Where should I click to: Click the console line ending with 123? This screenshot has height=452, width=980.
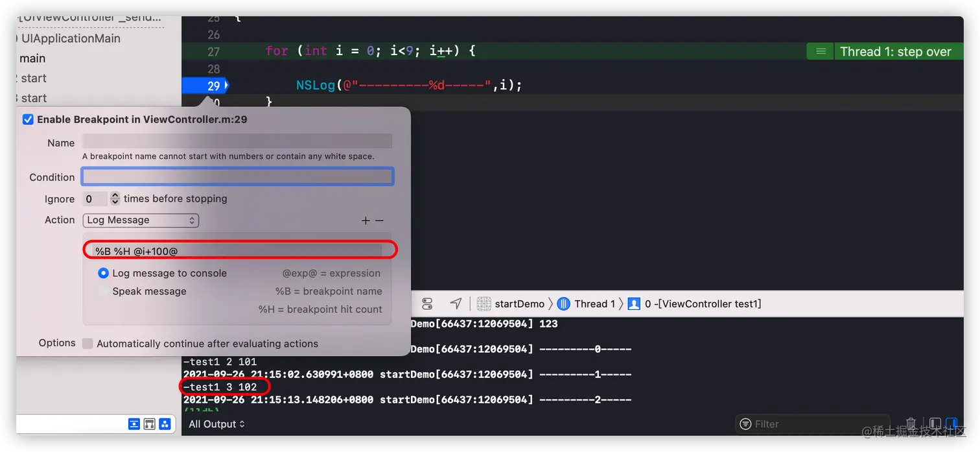[x=484, y=324]
